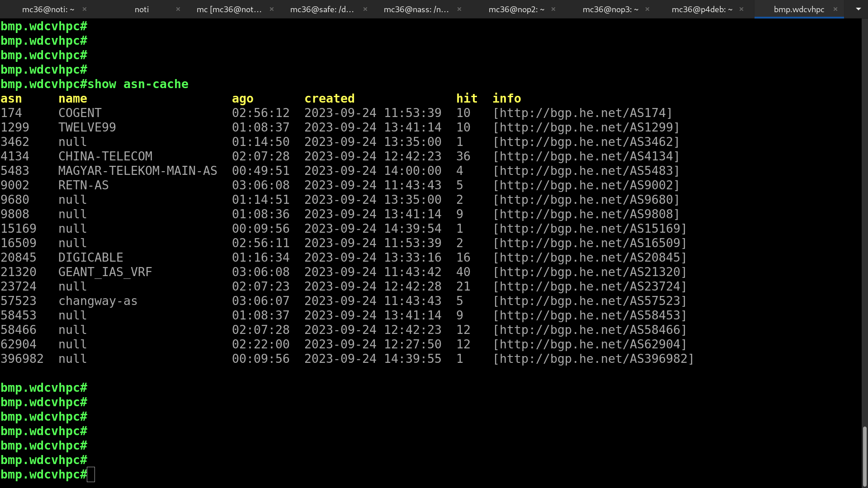This screenshot has width=868, height=488.
Task: Click the 'asn' column header
Action: (x=11, y=99)
